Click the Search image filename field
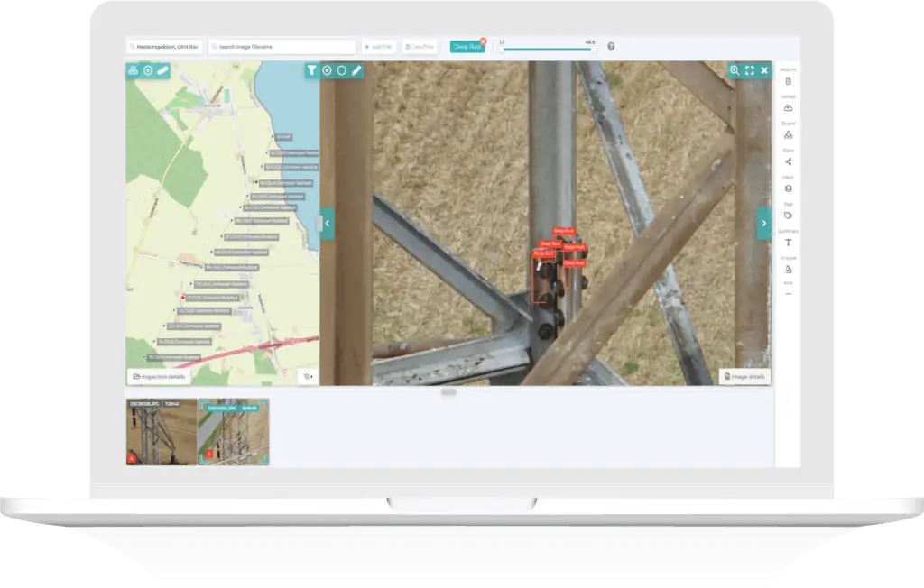The image size is (924, 588). click(282, 47)
